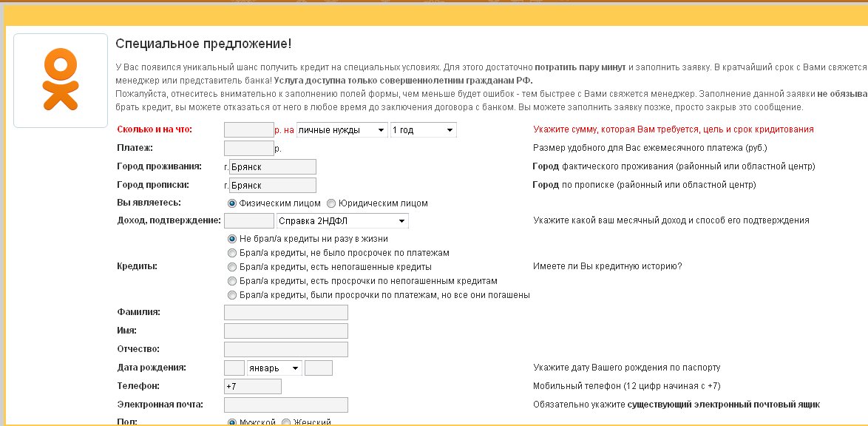The image size is (868, 426).
Task: Select the "Женский" gender radio button
Action: point(286,423)
